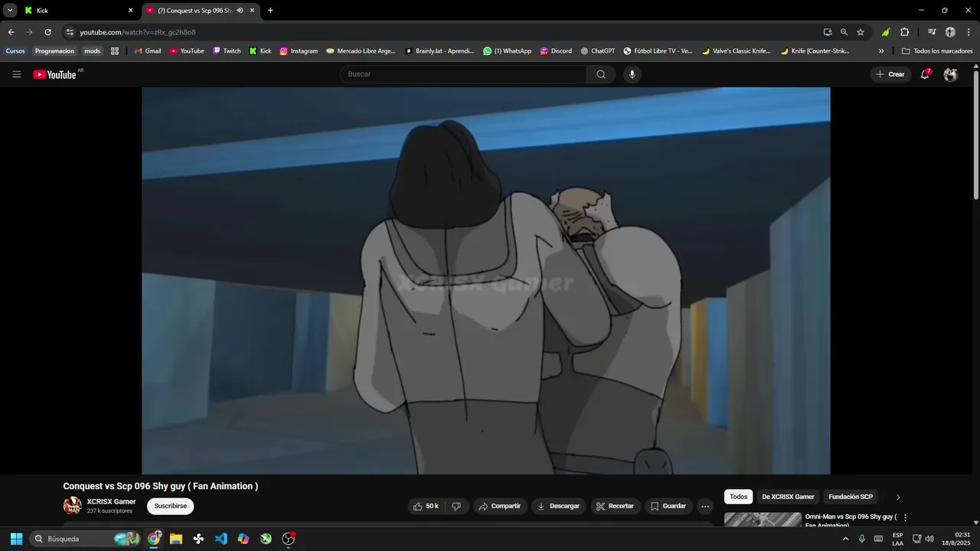This screenshot has height=551, width=980.
Task: Open the volume control in system tray
Action: coord(929,539)
